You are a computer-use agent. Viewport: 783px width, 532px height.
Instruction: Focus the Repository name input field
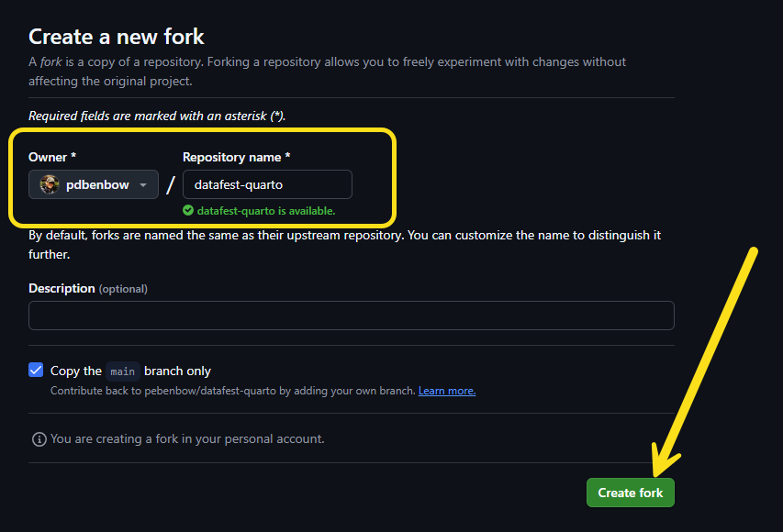(x=267, y=184)
